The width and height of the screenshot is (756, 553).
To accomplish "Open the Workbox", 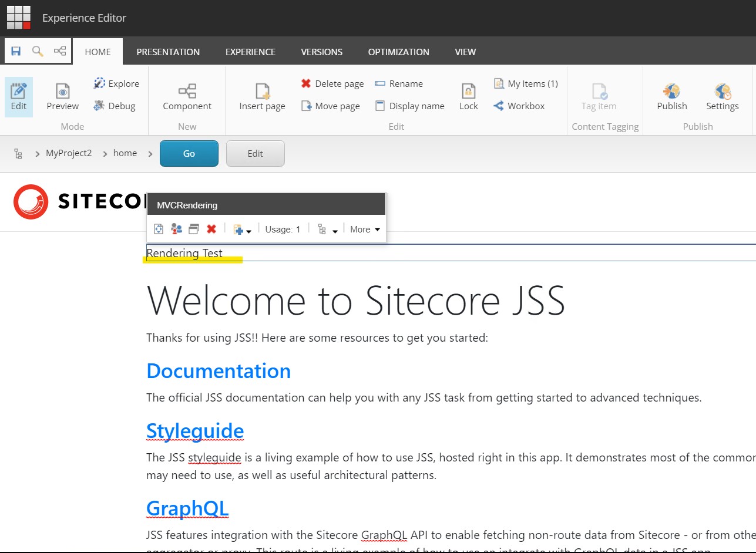I will point(519,106).
